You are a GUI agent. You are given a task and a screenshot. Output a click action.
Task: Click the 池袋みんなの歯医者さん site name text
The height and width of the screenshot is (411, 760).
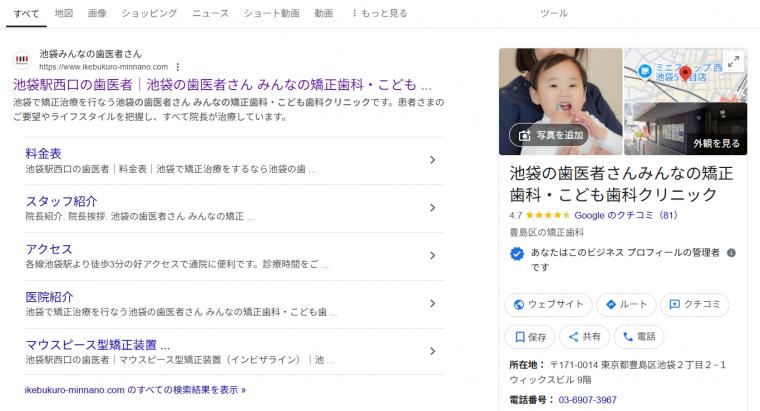[90, 54]
